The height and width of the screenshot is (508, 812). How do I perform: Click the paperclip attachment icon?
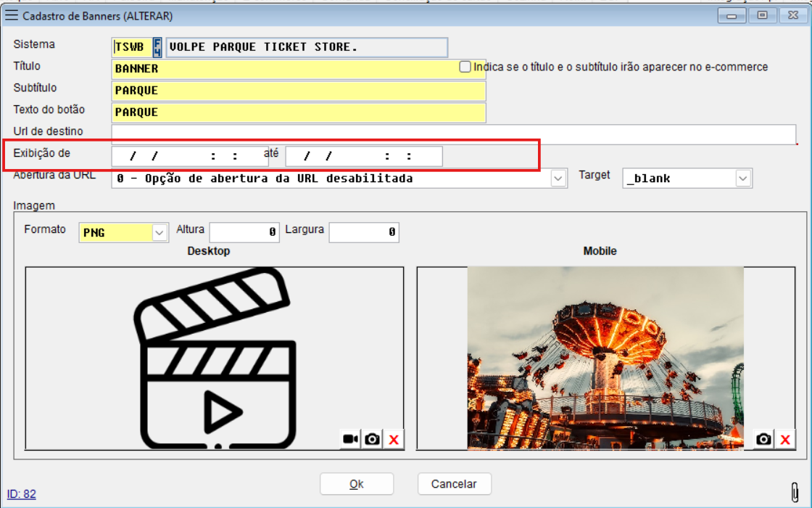(795, 488)
